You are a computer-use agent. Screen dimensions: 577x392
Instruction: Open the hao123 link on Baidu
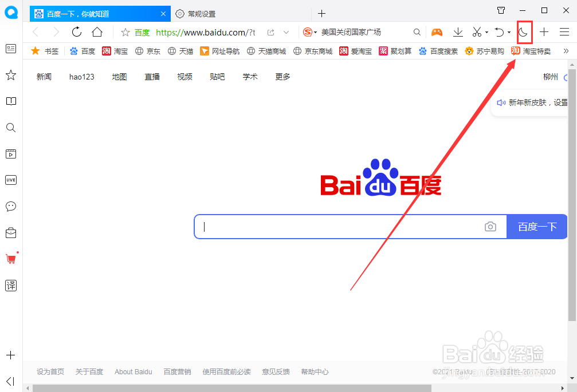coord(82,77)
